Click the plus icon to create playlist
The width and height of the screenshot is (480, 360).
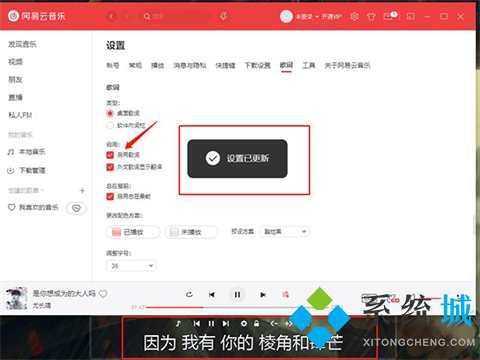[82, 191]
